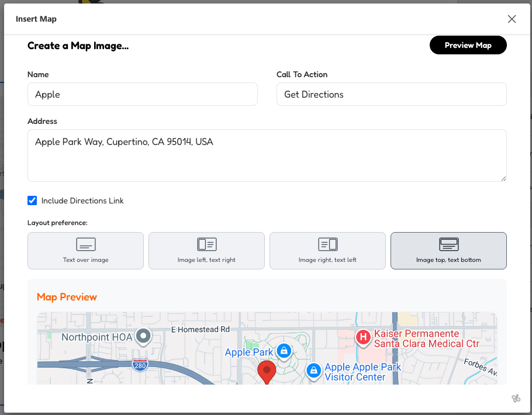Viewport: 532px width, 415px height.
Task: Click the Call To Action input field
Action: tap(391, 94)
